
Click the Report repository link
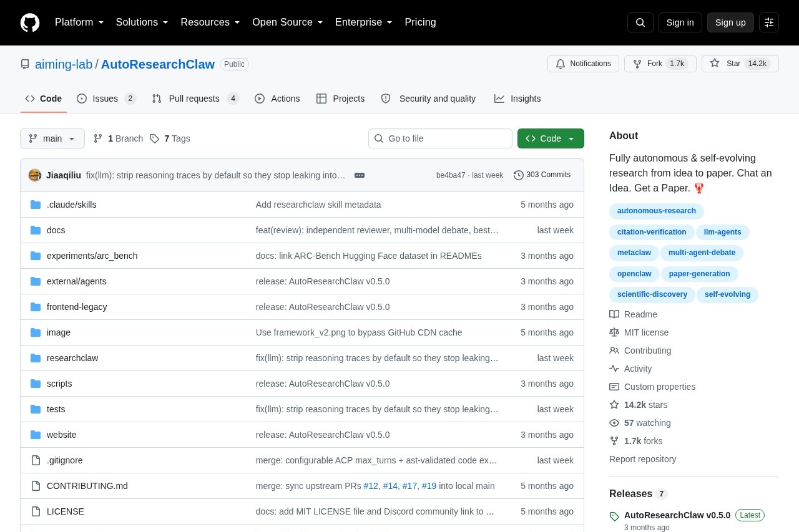(x=642, y=459)
